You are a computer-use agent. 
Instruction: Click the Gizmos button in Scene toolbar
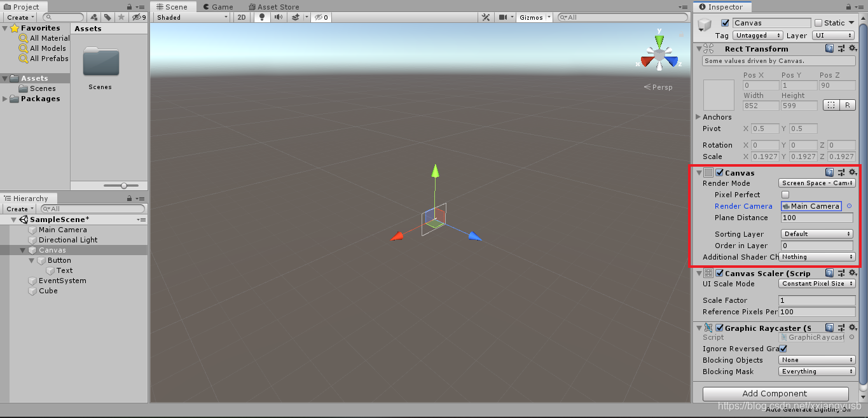[532, 17]
